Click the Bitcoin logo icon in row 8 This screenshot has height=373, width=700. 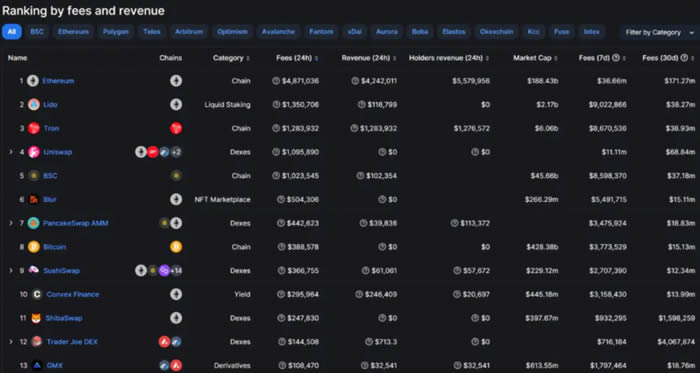(33, 247)
